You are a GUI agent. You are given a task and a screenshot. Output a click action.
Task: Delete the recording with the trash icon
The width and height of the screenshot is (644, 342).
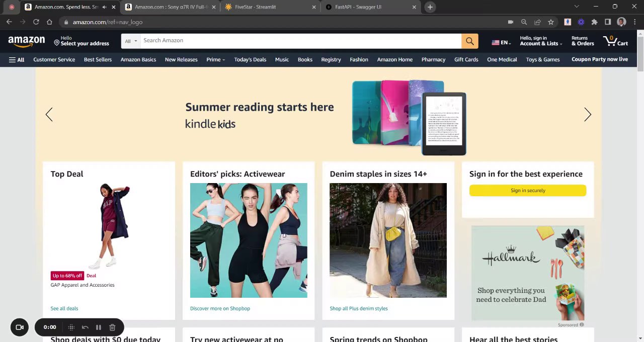point(112,327)
